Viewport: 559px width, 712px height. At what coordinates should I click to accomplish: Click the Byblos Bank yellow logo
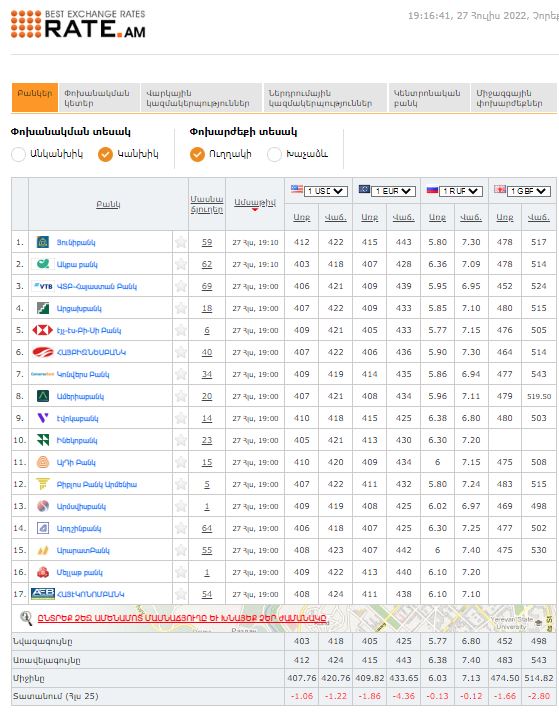click(43, 484)
